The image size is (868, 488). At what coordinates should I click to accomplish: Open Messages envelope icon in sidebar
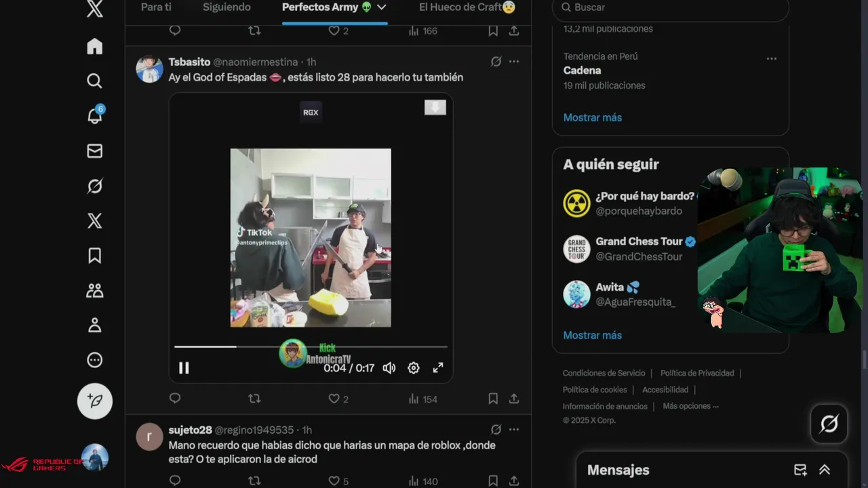tap(95, 151)
